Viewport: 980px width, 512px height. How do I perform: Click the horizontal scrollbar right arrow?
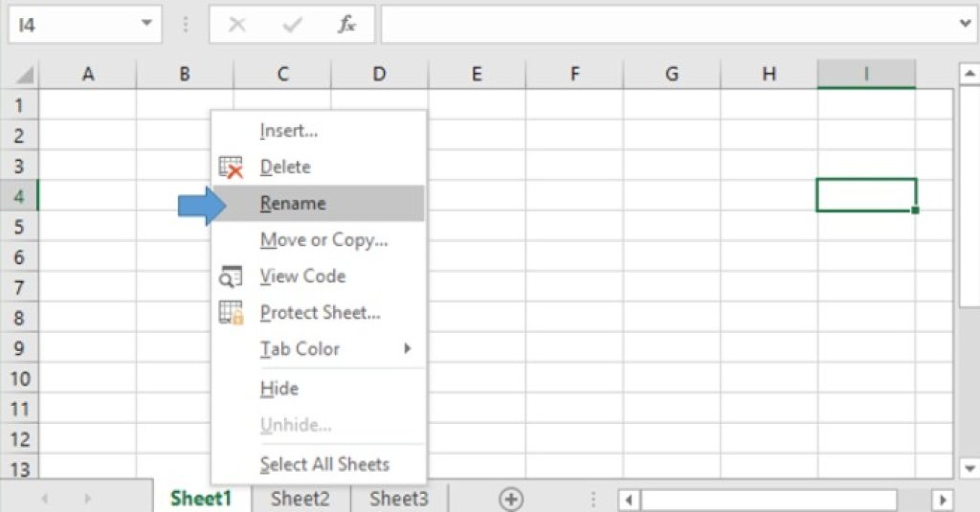coord(943,500)
